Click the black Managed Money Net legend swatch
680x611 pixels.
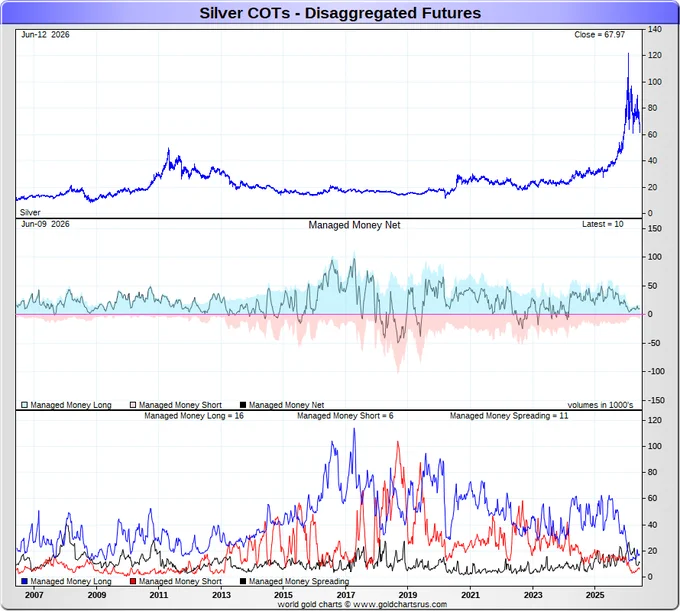point(243,405)
